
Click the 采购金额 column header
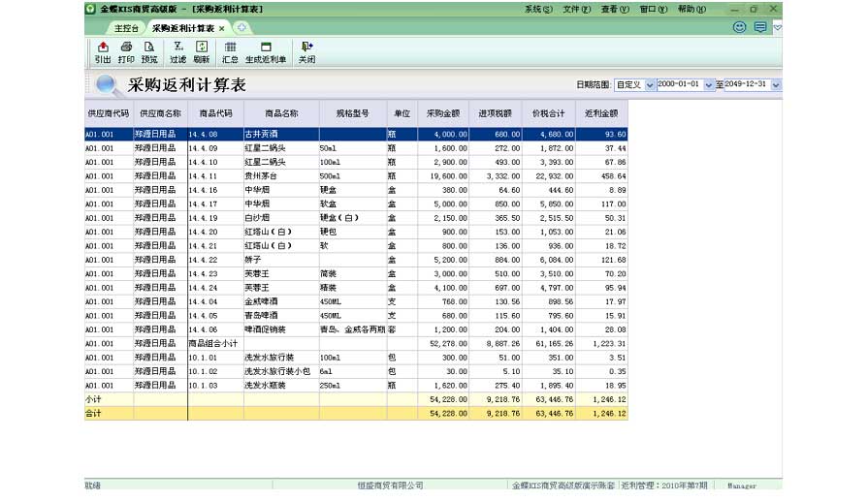444,112
